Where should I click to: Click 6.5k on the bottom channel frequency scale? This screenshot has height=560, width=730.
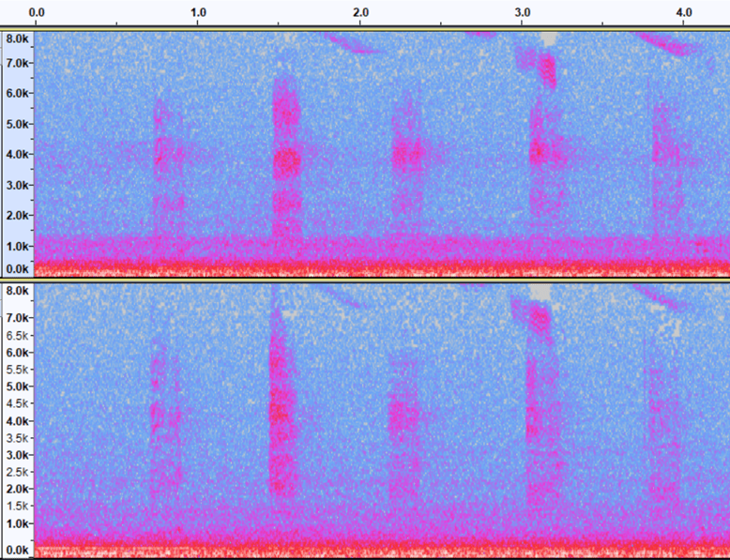[18, 335]
